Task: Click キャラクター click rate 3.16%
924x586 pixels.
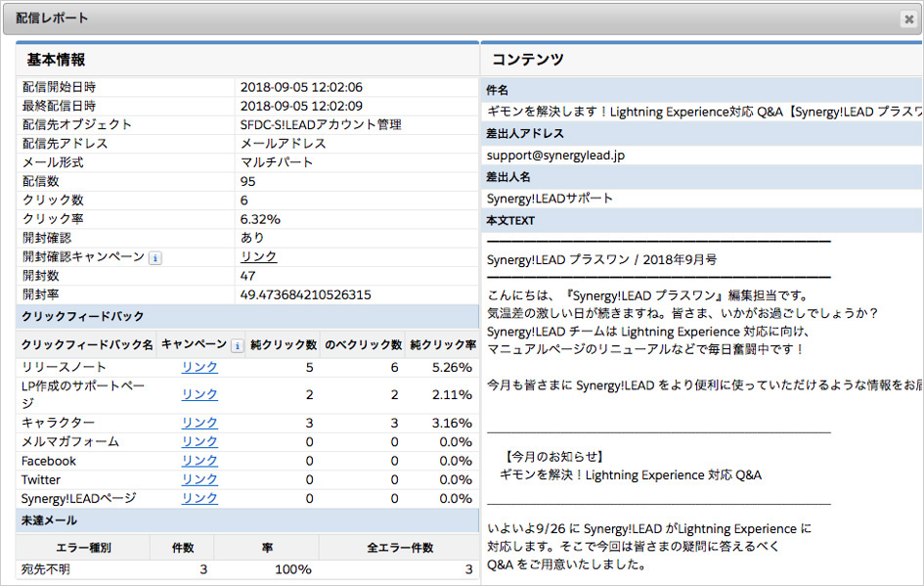Action: [x=452, y=424]
